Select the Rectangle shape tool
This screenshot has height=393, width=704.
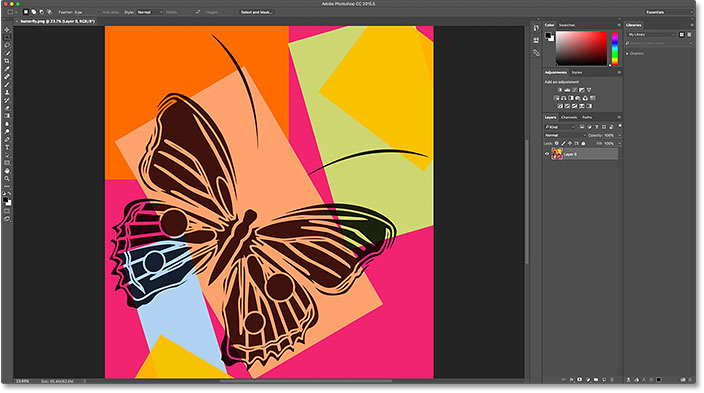click(x=7, y=163)
